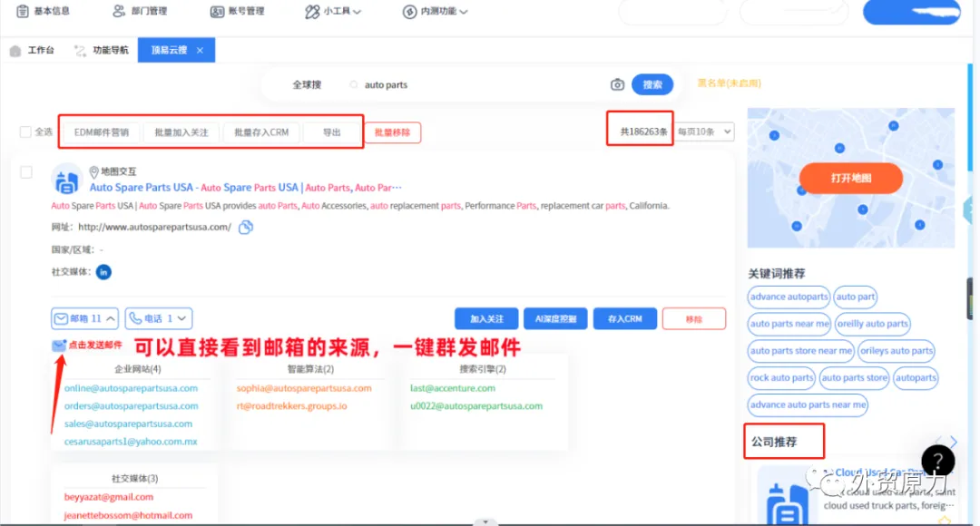Toggle the 全选 checkbox
The image size is (980, 526).
tap(25, 131)
